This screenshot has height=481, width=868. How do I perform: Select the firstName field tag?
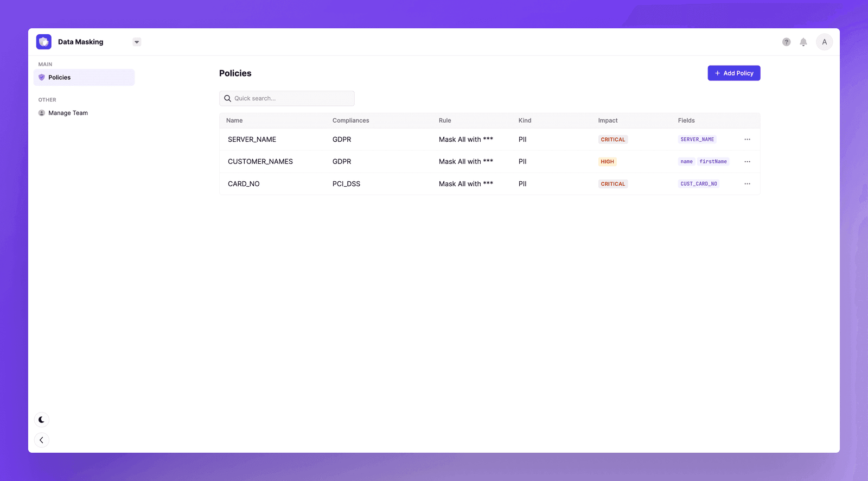(713, 162)
